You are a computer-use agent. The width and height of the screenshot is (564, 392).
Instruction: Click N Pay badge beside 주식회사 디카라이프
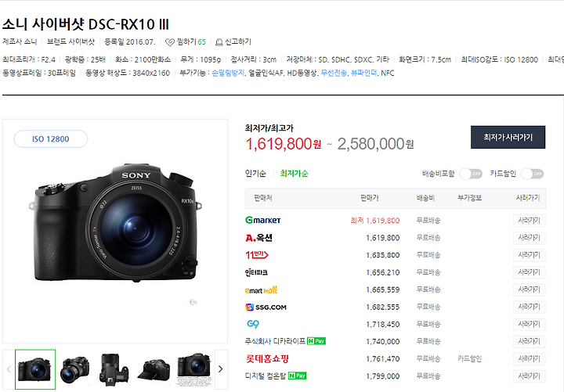pos(316,341)
